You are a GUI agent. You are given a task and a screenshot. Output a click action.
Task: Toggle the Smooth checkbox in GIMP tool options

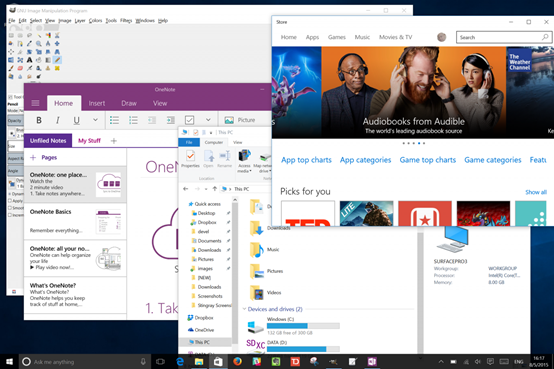(x=10, y=208)
